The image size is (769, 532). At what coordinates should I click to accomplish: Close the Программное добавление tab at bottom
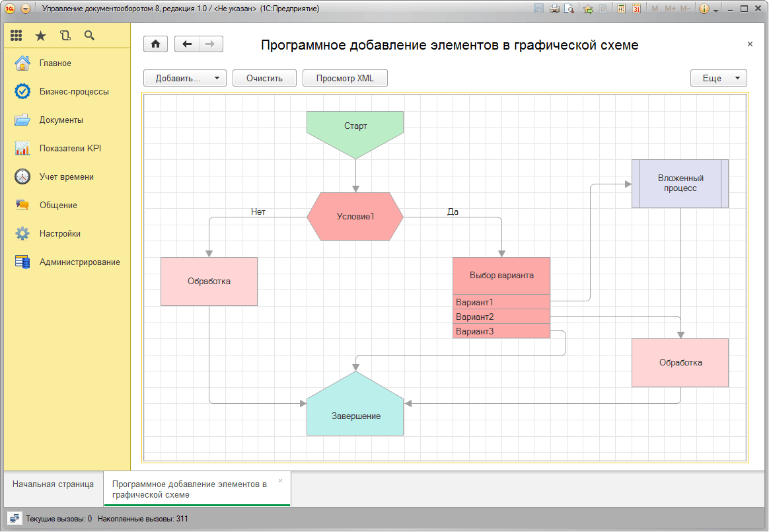[x=280, y=481]
